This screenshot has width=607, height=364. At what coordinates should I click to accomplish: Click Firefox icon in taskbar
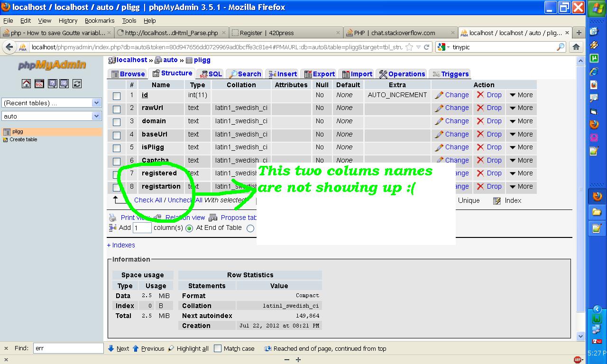(597, 196)
